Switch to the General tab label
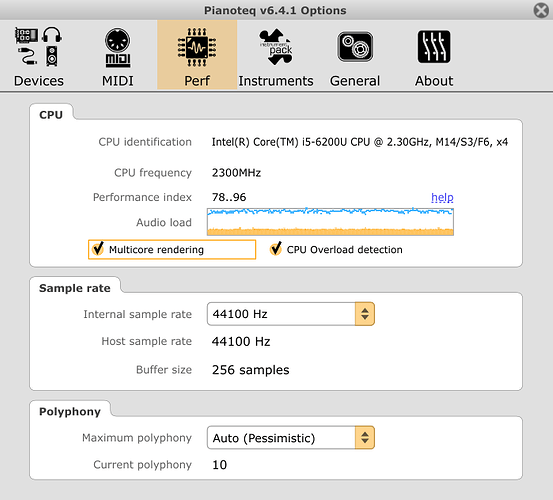Viewport: 553px width, 500px height. click(x=355, y=81)
